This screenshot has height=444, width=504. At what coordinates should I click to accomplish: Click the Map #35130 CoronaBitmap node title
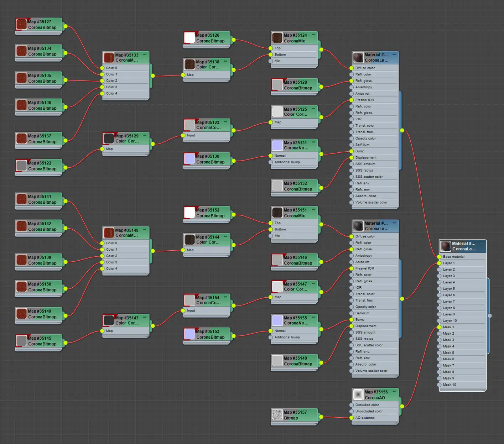[210, 159]
